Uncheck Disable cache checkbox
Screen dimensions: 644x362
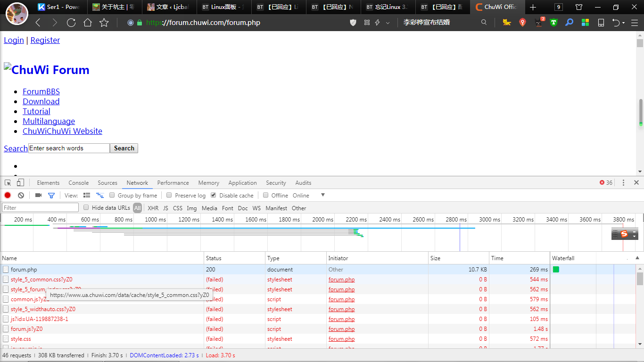(x=214, y=195)
